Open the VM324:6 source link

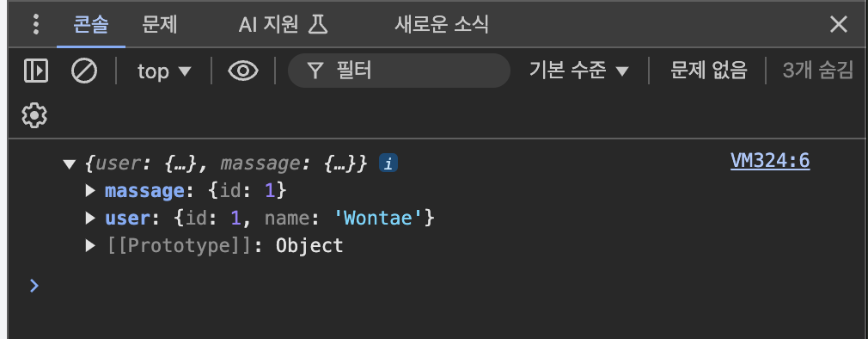point(770,161)
